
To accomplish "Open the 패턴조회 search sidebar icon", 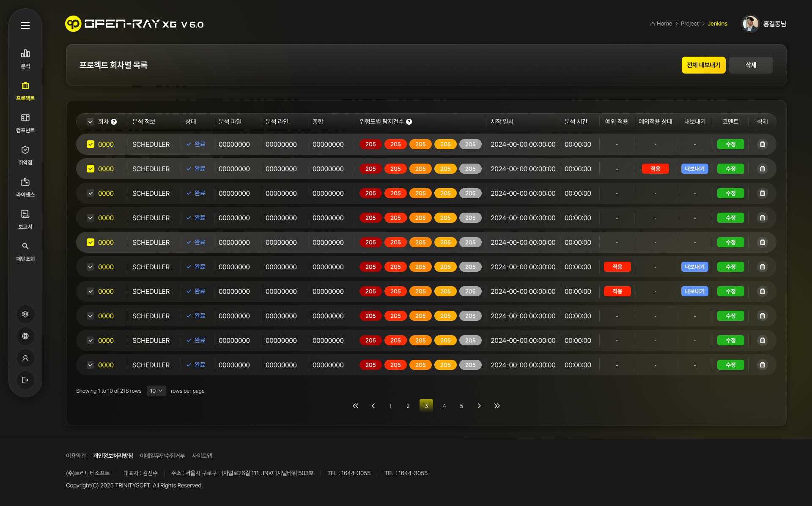I will coord(25,246).
